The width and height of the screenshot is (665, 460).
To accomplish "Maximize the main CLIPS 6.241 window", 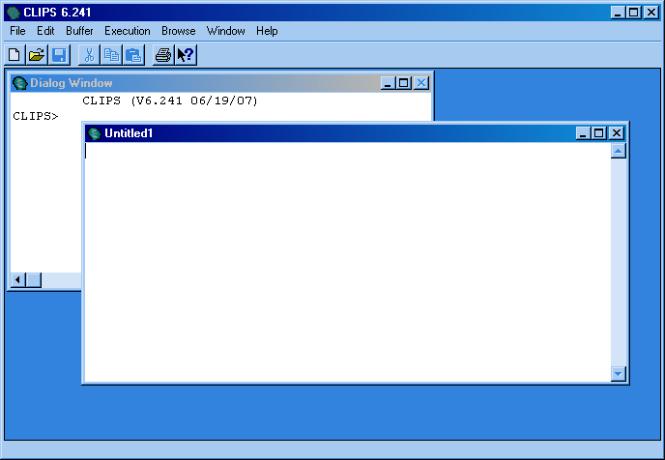I will tap(634, 12).
